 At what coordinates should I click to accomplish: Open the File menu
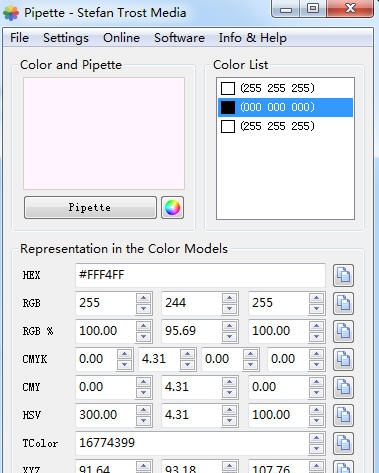pyautogui.click(x=19, y=38)
